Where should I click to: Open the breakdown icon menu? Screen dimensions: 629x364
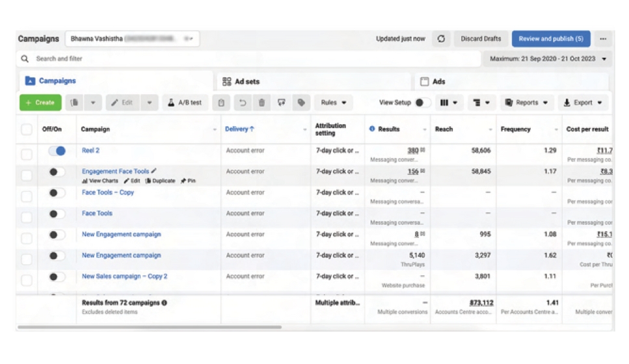click(481, 103)
